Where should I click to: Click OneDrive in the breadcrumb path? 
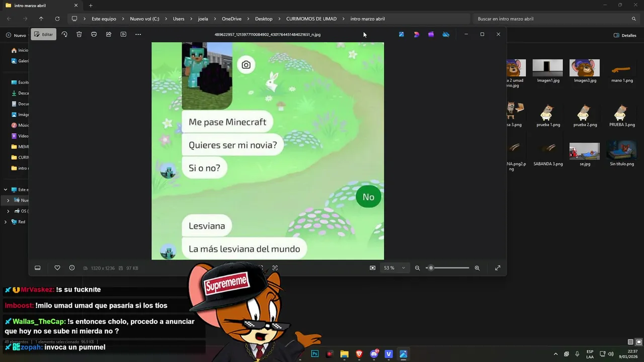coord(231,19)
